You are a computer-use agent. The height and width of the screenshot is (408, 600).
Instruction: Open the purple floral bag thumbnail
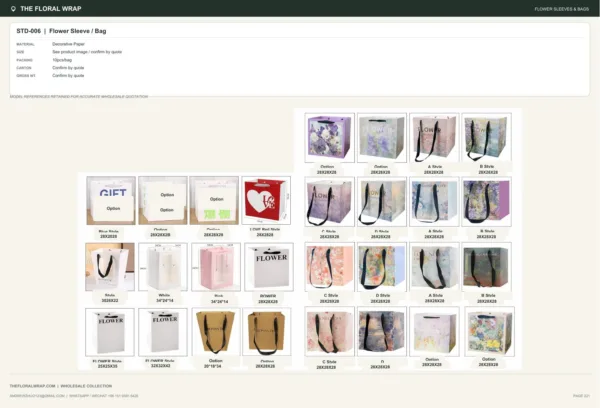pos(329,137)
